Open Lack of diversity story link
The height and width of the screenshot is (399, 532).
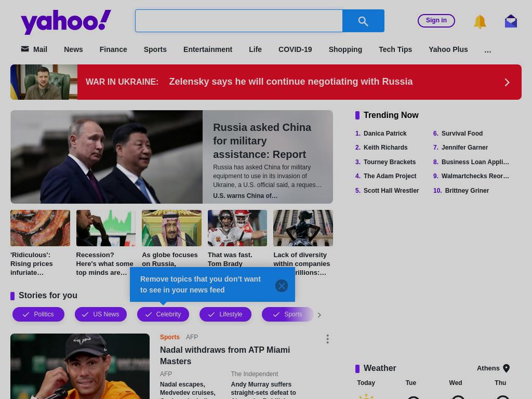(x=302, y=259)
